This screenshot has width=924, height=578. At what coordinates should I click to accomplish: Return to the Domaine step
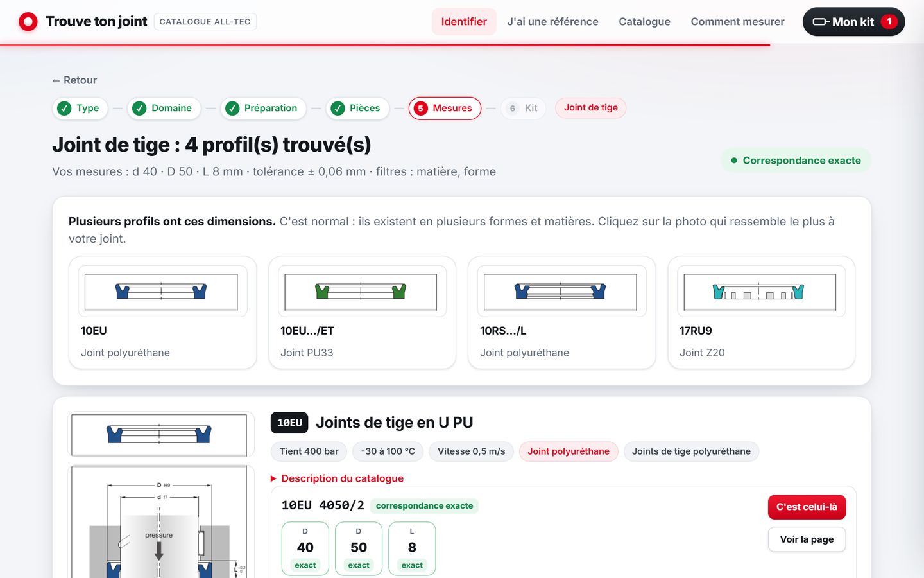click(164, 108)
